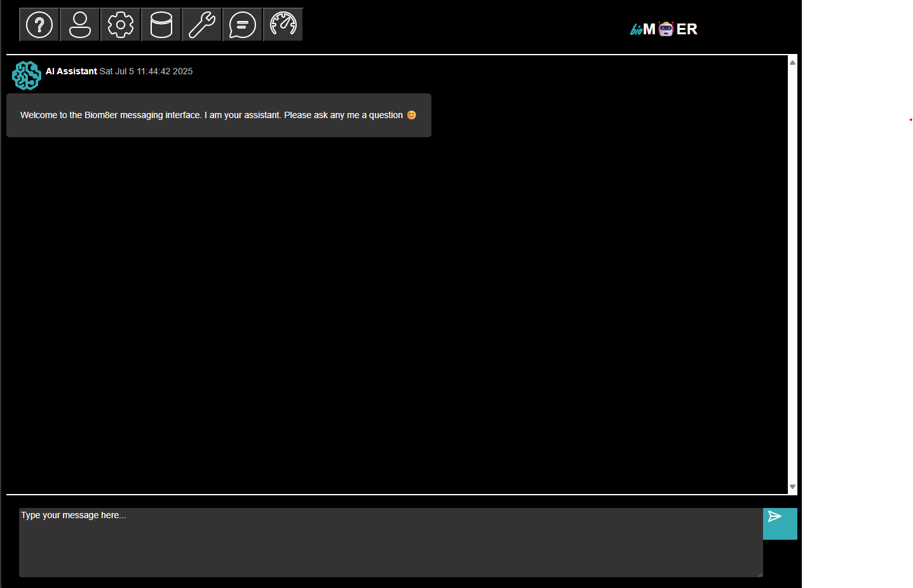The width and height of the screenshot is (913, 588).
Task: Open the wrench tools icon
Action: tap(202, 25)
